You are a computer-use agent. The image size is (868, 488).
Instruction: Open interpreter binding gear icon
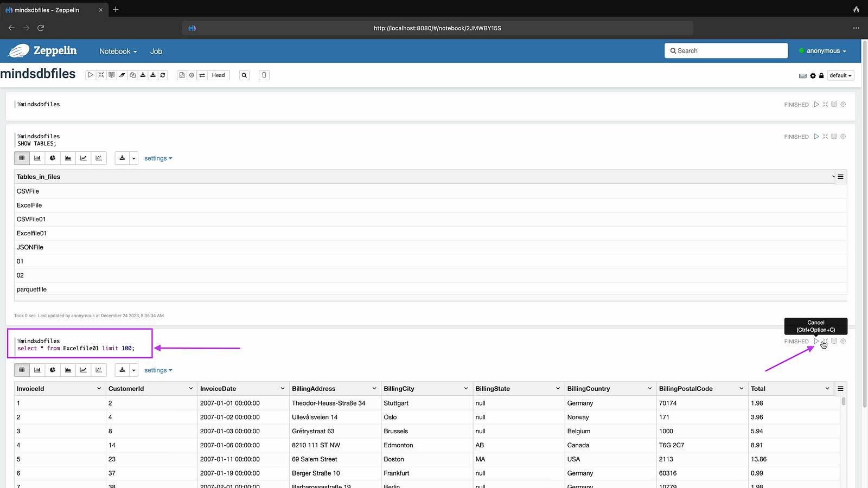coord(813,76)
